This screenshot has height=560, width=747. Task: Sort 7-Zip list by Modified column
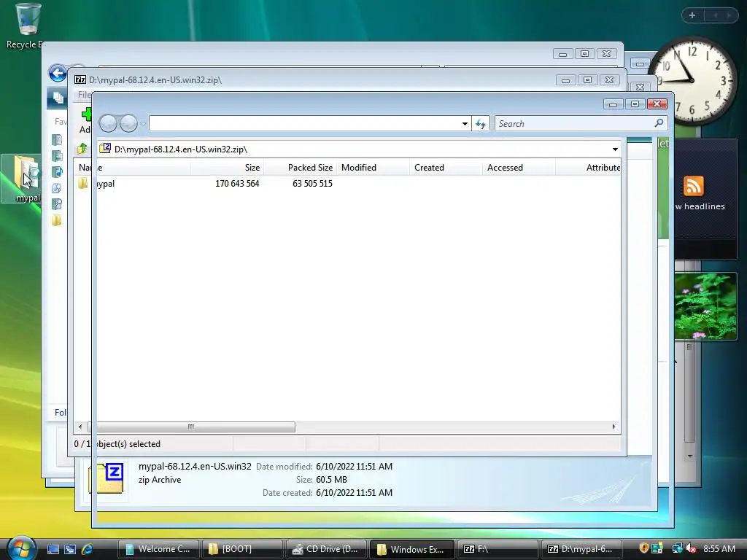coord(373,168)
